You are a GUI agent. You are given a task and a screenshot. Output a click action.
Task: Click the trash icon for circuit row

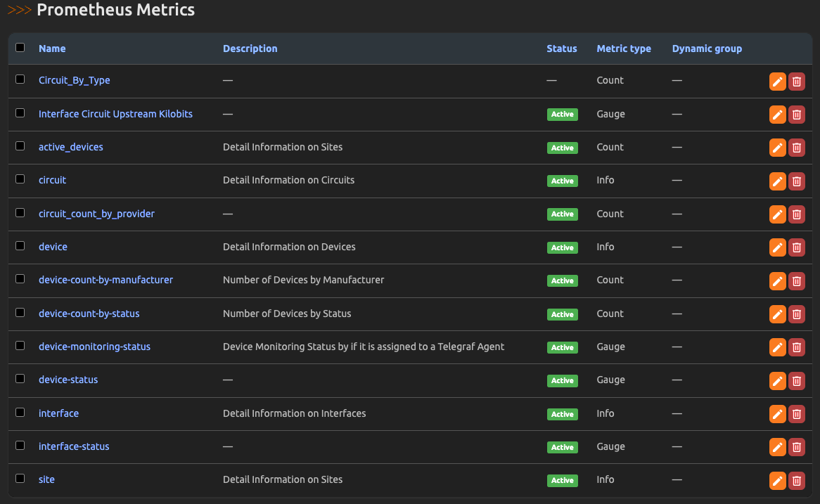[797, 181]
